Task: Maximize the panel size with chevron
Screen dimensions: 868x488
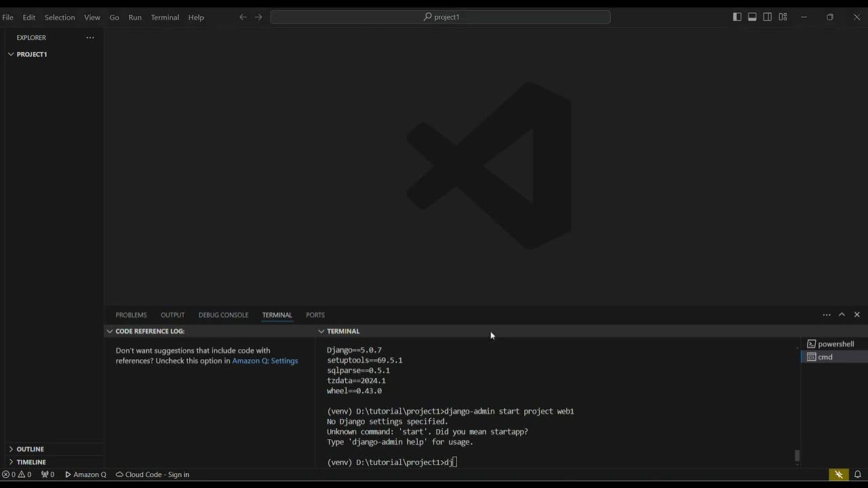Action: click(x=842, y=314)
